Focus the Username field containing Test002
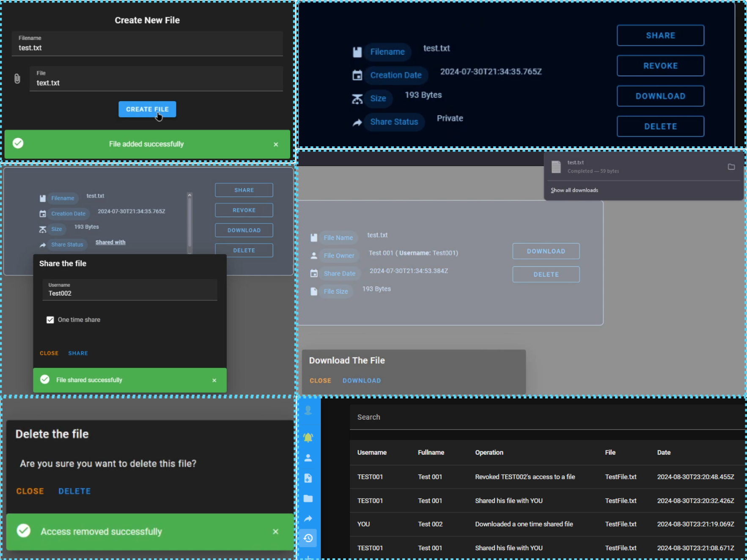Image resolution: width=747 pixels, height=560 pixels. (x=130, y=290)
